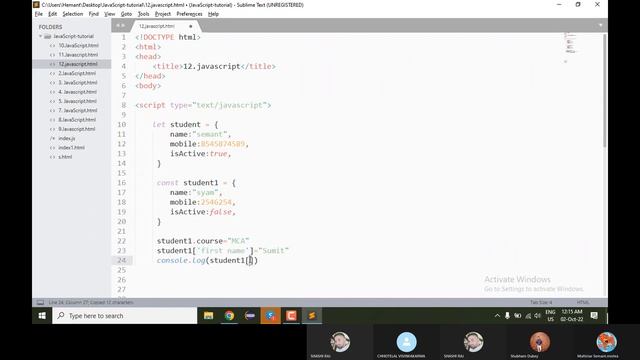Open the Preferences menu
The width and height of the screenshot is (640, 360).
pyautogui.click(x=189, y=14)
